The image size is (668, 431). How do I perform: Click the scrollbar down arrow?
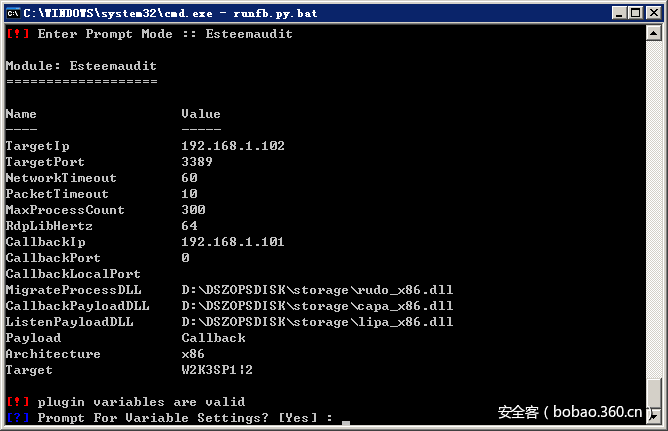(654, 418)
